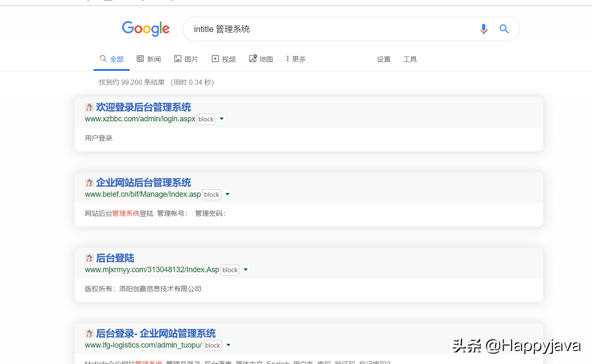Click favicon of 后台登陆 result
Screen dimensions: 592x364
(89, 258)
